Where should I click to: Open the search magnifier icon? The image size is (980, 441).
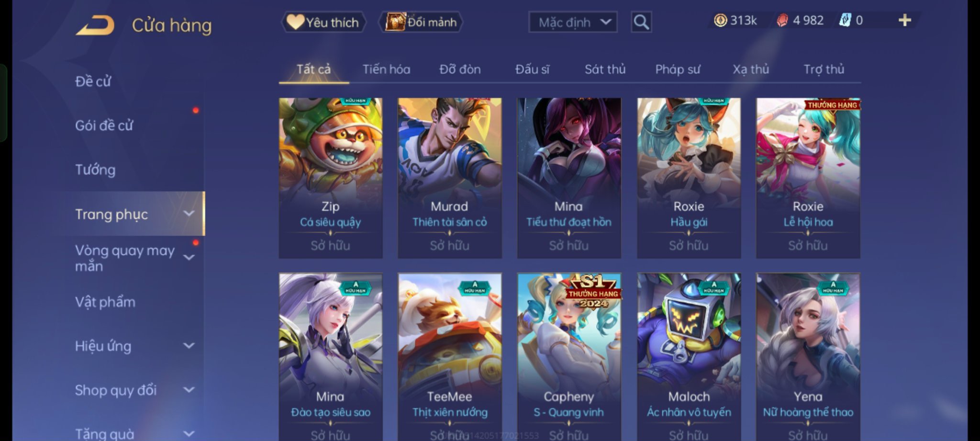pyautogui.click(x=641, y=22)
